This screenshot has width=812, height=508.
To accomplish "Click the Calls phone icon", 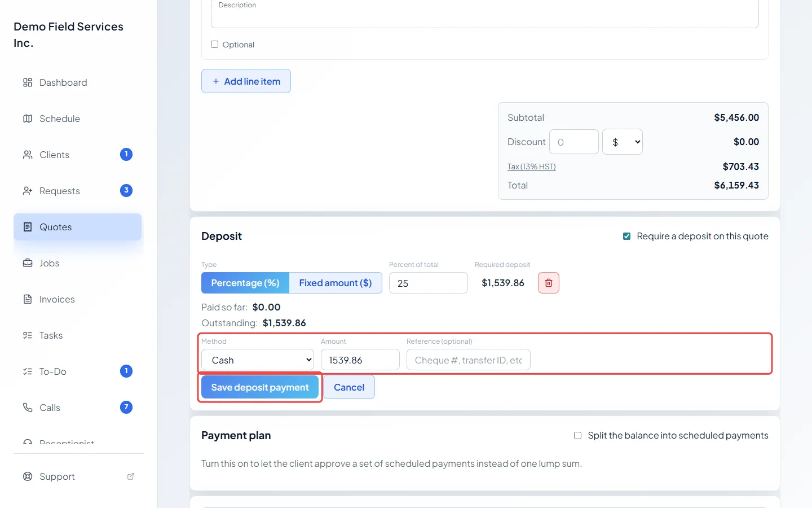I will point(28,408).
